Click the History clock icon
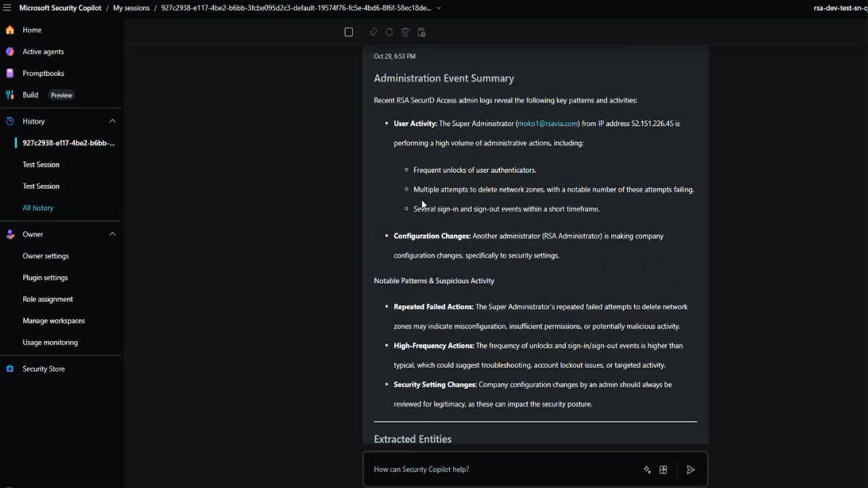This screenshot has width=868, height=488. click(x=9, y=121)
